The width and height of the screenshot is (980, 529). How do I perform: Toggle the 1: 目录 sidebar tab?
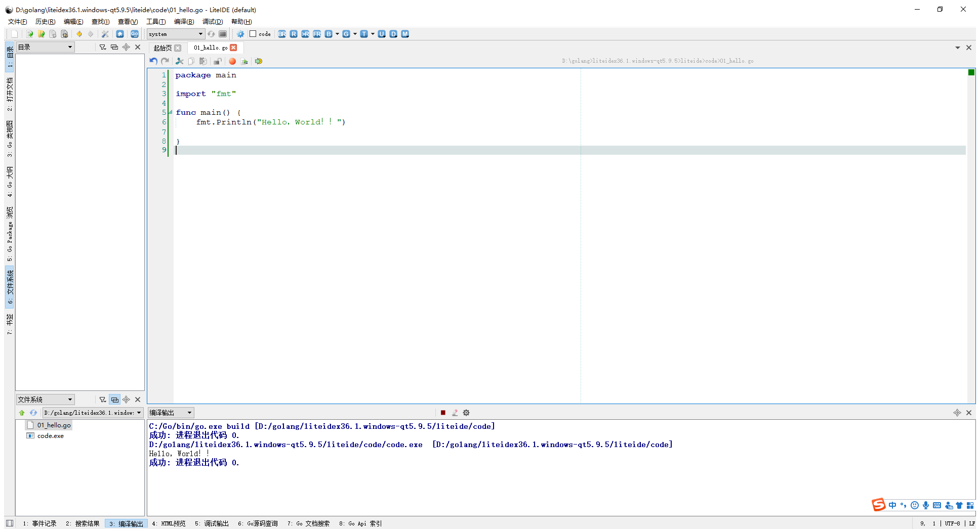pos(10,57)
